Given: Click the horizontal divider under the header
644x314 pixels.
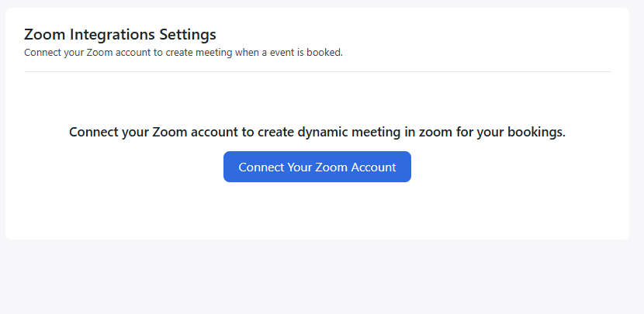Looking at the screenshot, I should click(317, 71).
